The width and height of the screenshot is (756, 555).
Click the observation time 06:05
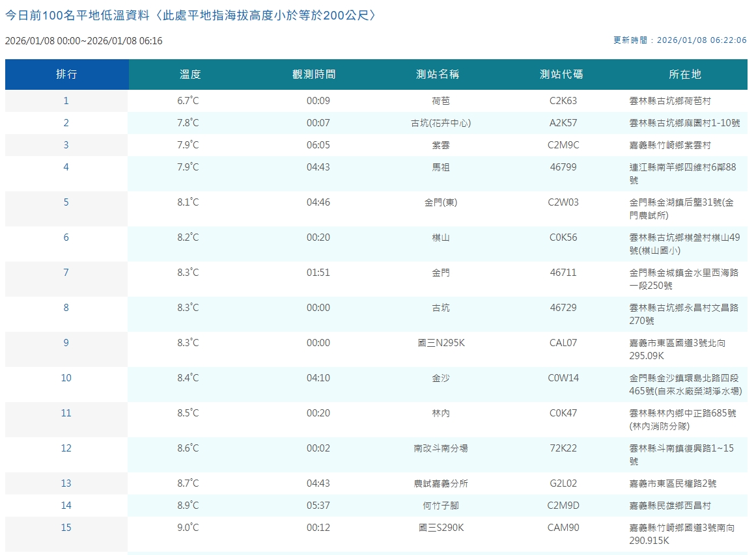pos(318,145)
